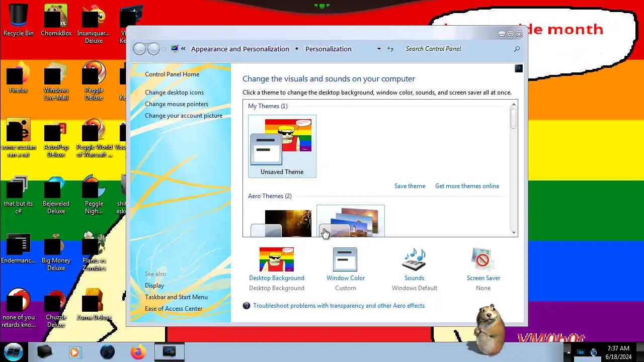Go back using the Back arrow button
Screen dimensions: 644x362
[x=139, y=49]
